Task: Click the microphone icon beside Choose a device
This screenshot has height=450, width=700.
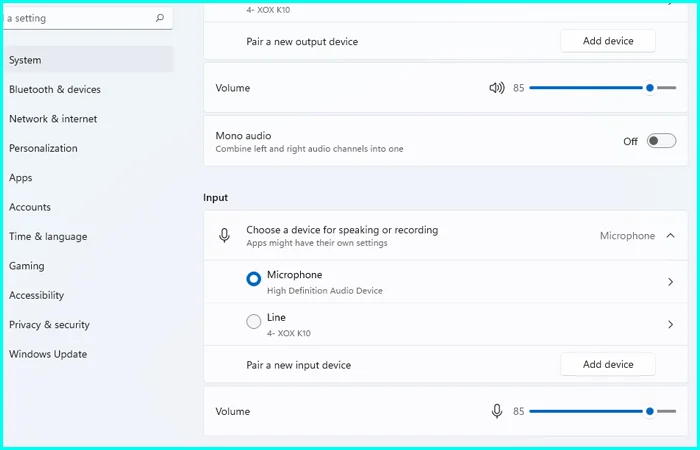Action: coord(225,236)
